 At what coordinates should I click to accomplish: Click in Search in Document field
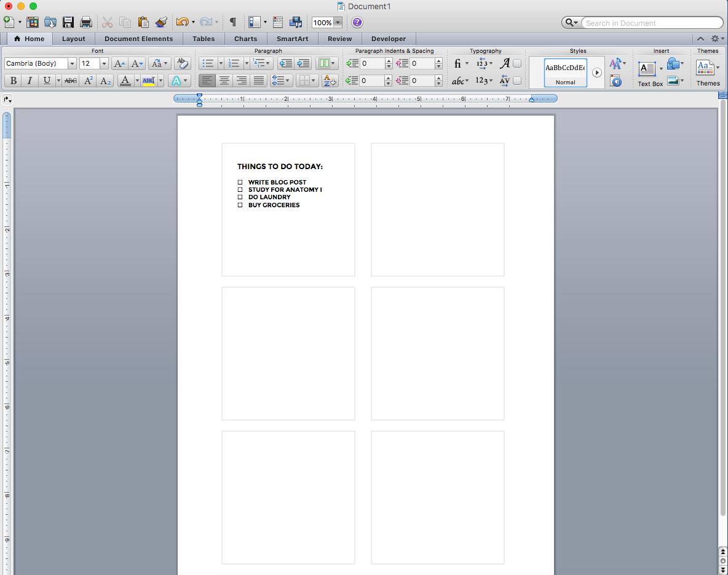pyautogui.click(x=651, y=23)
